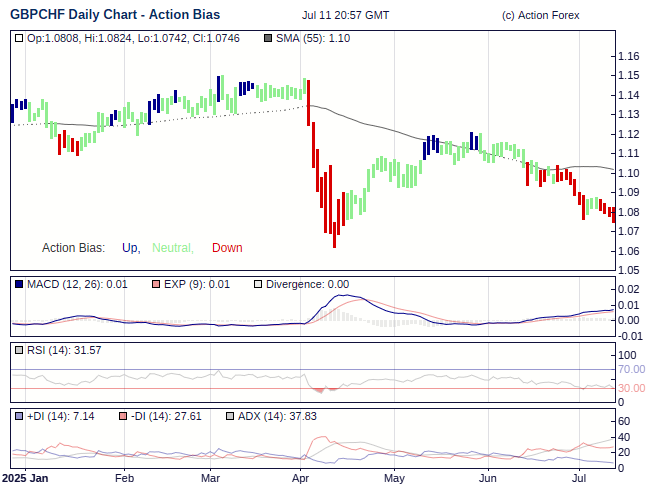
Task: Click the +DI (14) legend square
Action: tap(20, 415)
